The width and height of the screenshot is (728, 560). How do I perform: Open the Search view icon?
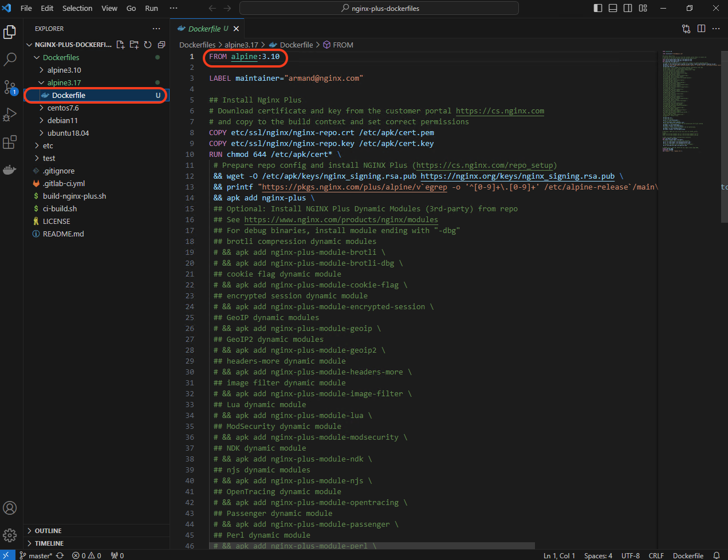click(10, 59)
